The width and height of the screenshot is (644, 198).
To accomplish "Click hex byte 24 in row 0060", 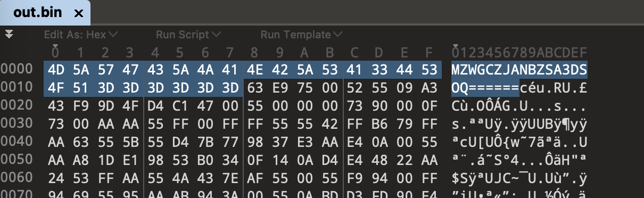I will [55, 178].
